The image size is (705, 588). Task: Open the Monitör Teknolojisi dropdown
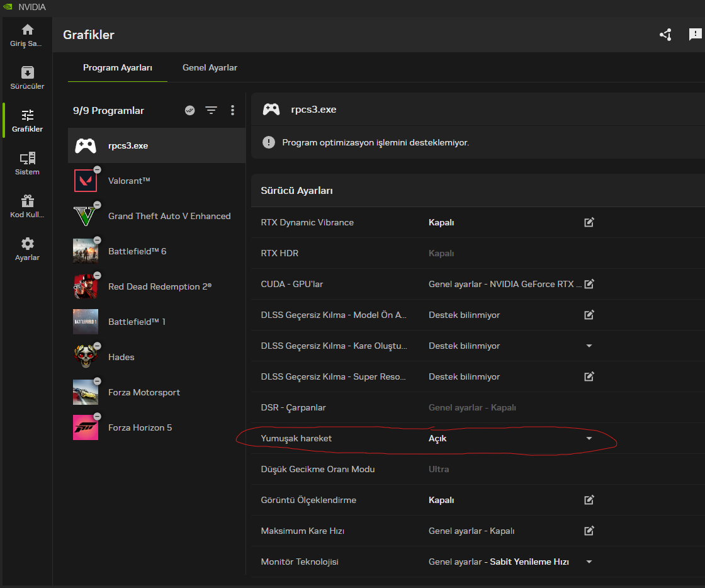coord(589,562)
